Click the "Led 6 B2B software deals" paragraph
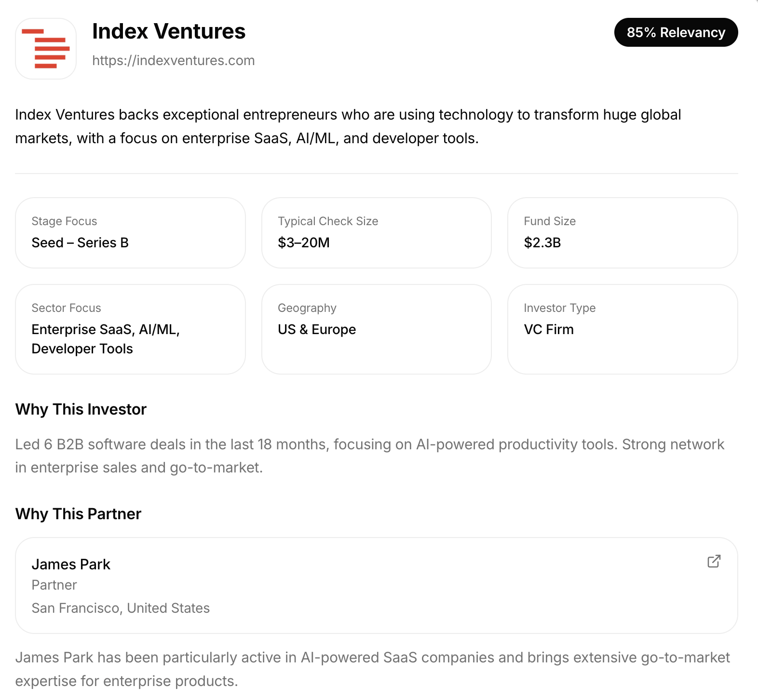Viewport: 758px width, 700px height. coord(369,456)
